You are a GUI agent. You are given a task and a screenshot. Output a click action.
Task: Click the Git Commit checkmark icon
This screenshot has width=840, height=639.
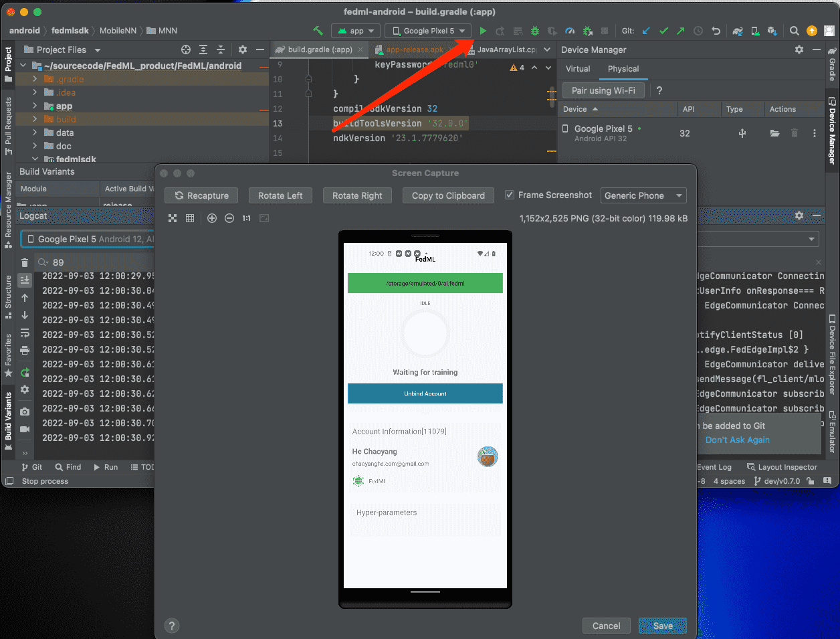click(x=663, y=31)
